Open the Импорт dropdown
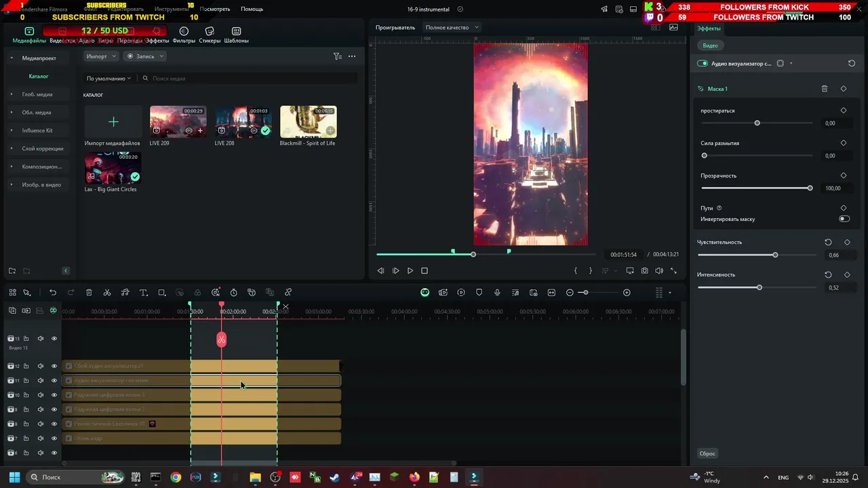868x488 pixels. pos(101,56)
